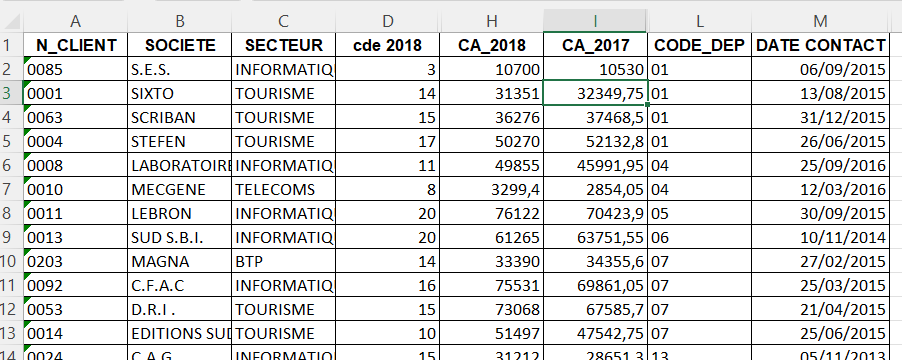Select contact date 25/09/2016
Screen dimensions: 902x360
[820, 165]
